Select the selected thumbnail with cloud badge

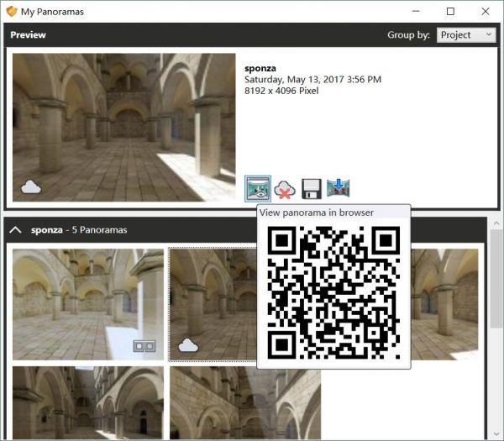pos(213,304)
